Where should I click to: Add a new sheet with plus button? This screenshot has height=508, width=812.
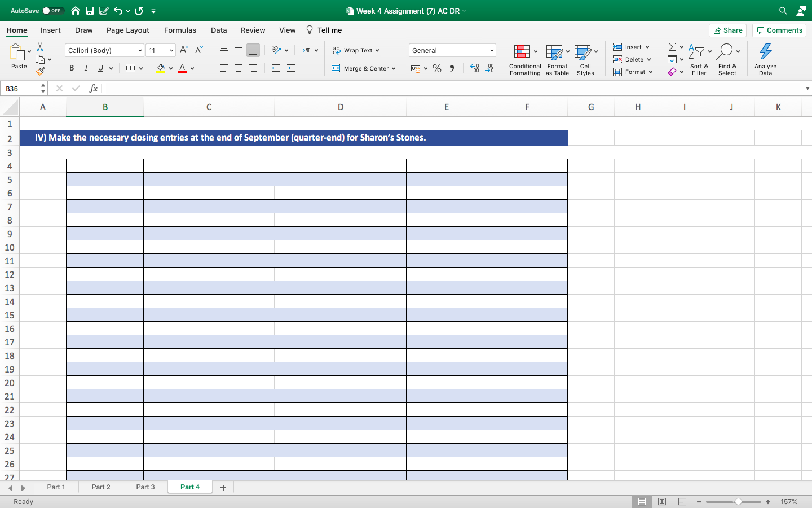point(223,487)
